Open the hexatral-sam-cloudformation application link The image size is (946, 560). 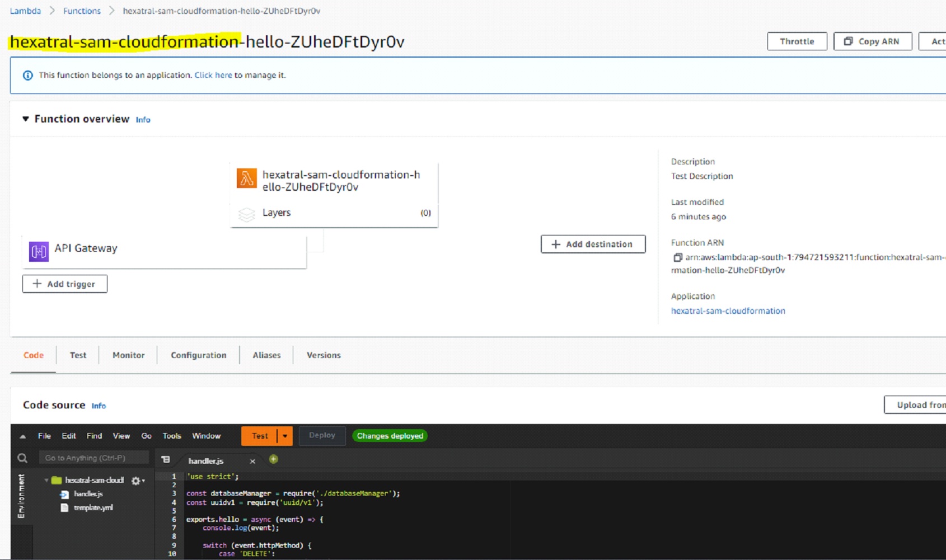coord(728,311)
